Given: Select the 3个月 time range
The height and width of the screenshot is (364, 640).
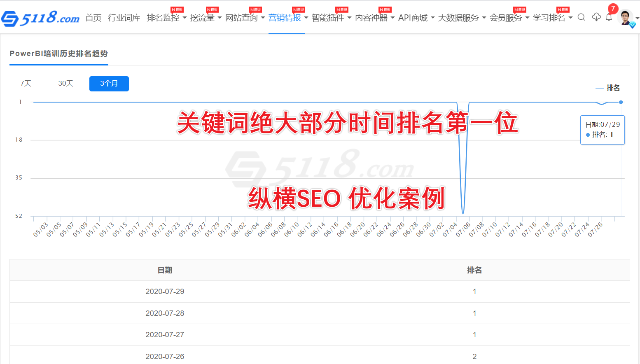Looking at the screenshot, I should coord(109,84).
